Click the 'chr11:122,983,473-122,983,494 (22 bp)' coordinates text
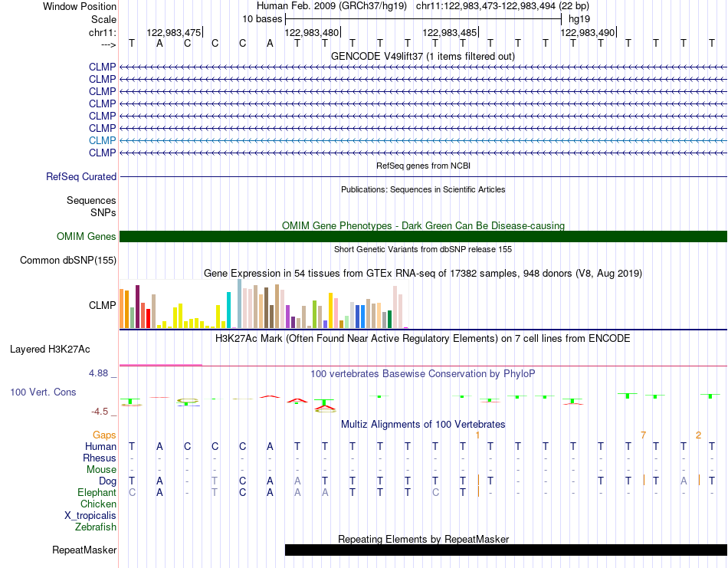Viewport: 728px width, 568px height. click(x=503, y=6)
